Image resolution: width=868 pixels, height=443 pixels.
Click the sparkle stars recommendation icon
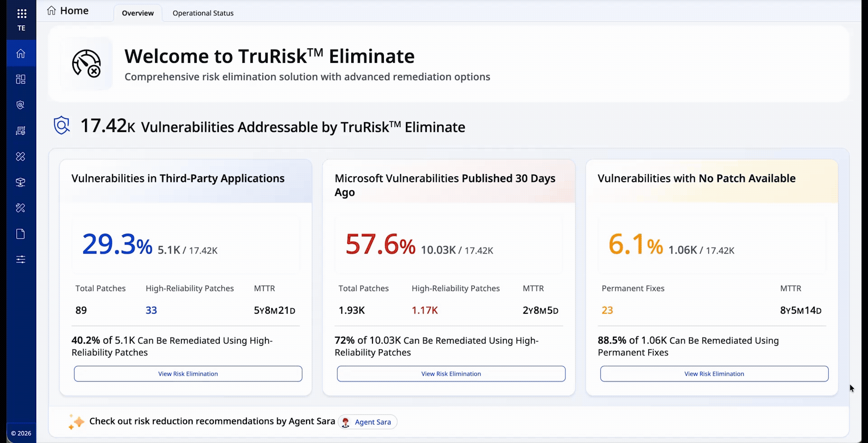coord(76,421)
